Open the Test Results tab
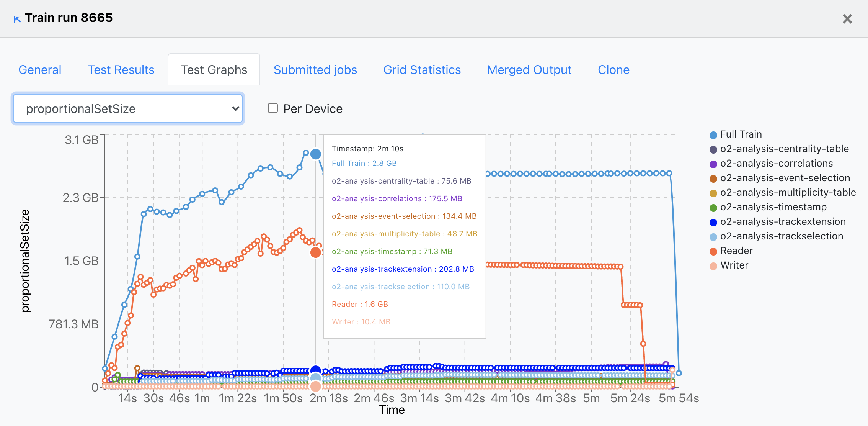The width and height of the screenshot is (868, 426). [x=121, y=70]
